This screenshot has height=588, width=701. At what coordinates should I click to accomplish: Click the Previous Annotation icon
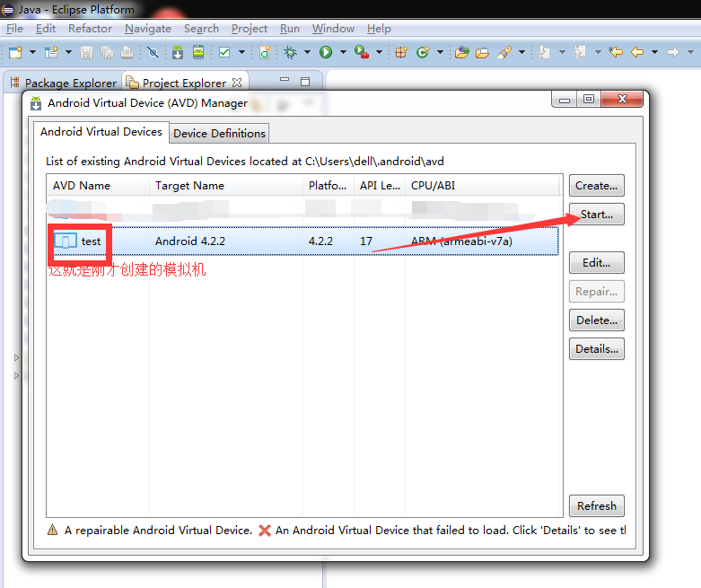(580, 52)
